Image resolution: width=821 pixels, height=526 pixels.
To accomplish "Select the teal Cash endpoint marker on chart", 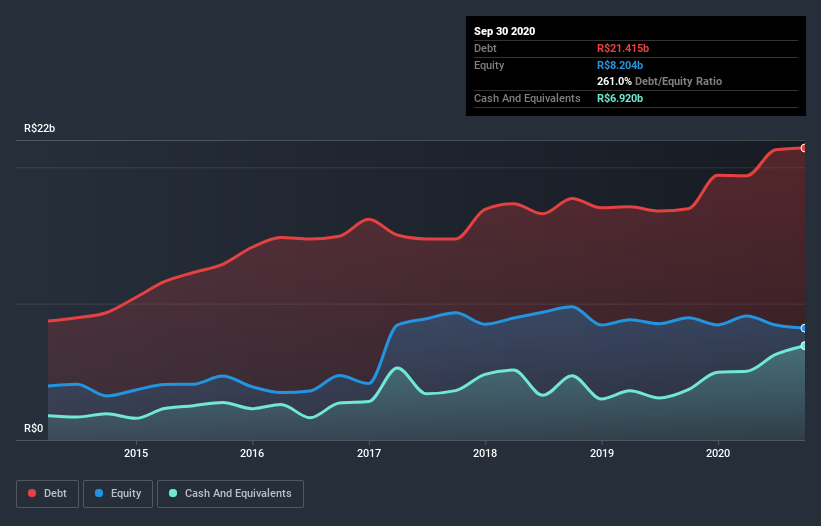I will 804,345.
